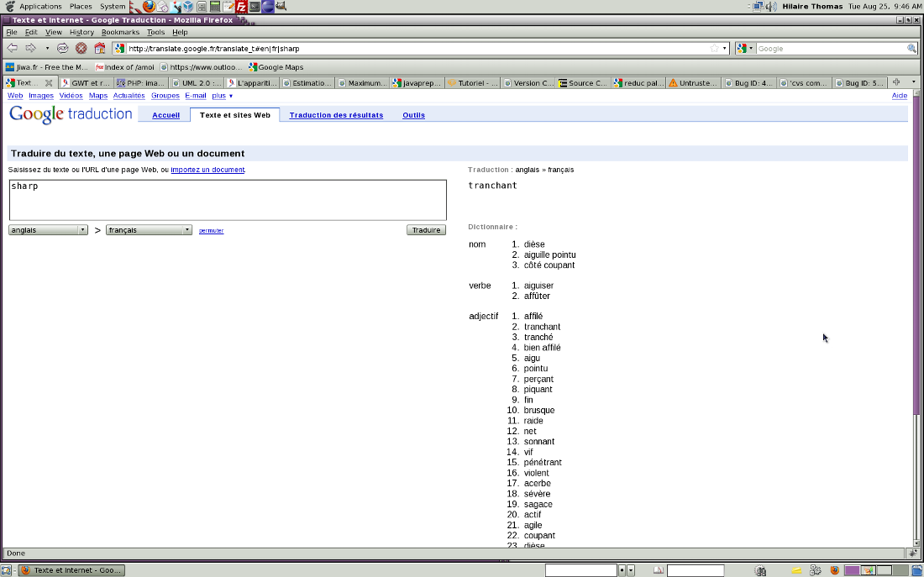Click the search magnifier in search bar

[x=911, y=49]
